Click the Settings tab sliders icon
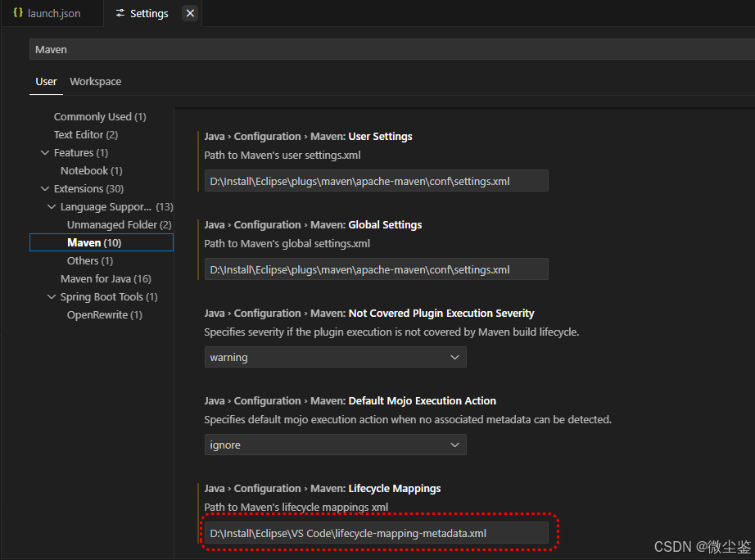This screenshot has height=560, width=755. click(120, 13)
